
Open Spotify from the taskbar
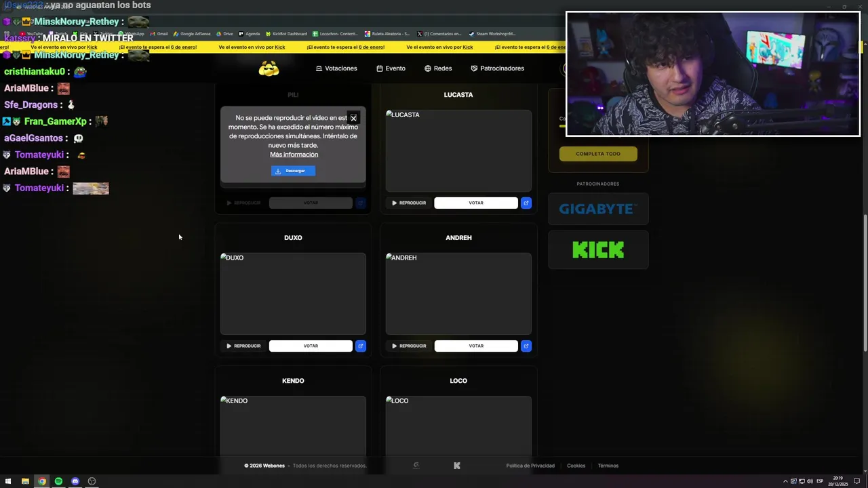(58, 481)
